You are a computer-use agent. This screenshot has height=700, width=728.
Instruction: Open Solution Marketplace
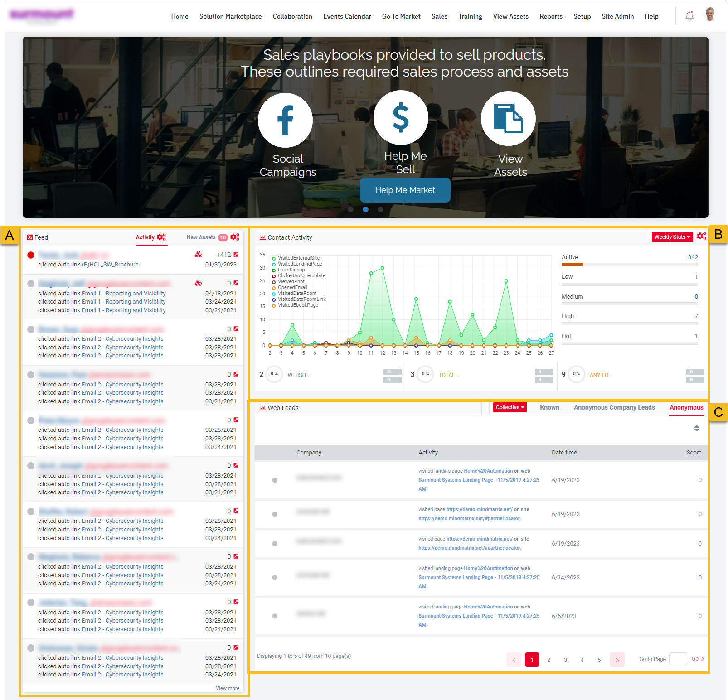coord(230,16)
